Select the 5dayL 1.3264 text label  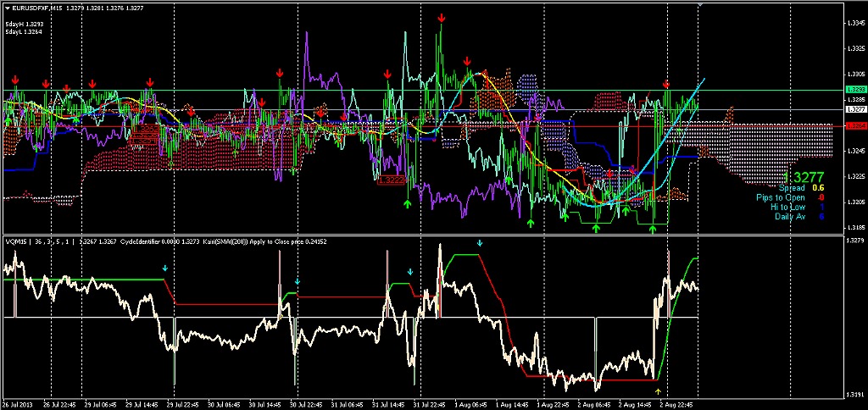24,32
